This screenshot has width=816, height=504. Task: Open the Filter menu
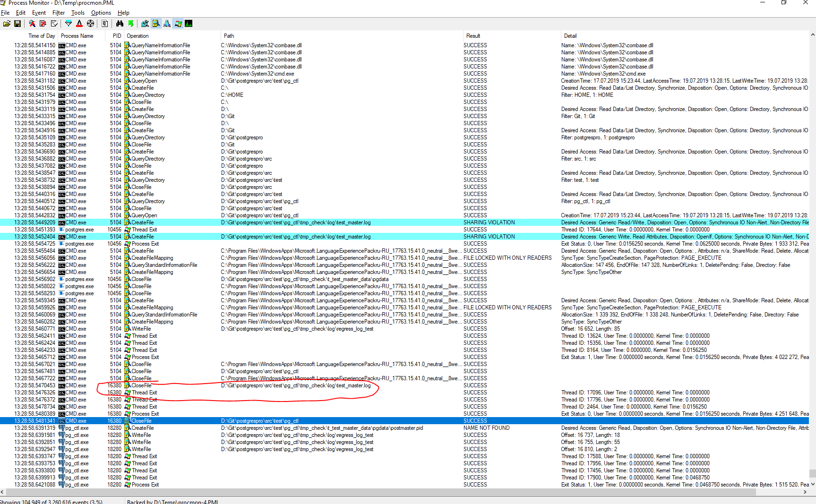pyautogui.click(x=59, y=13)
